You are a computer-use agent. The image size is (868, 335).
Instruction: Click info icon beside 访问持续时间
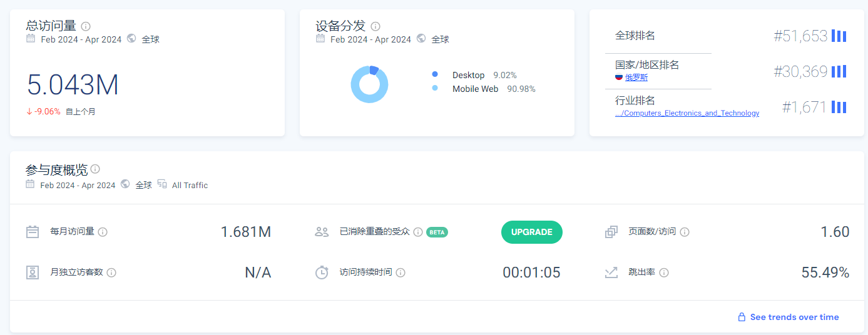[x=401, y=272]
